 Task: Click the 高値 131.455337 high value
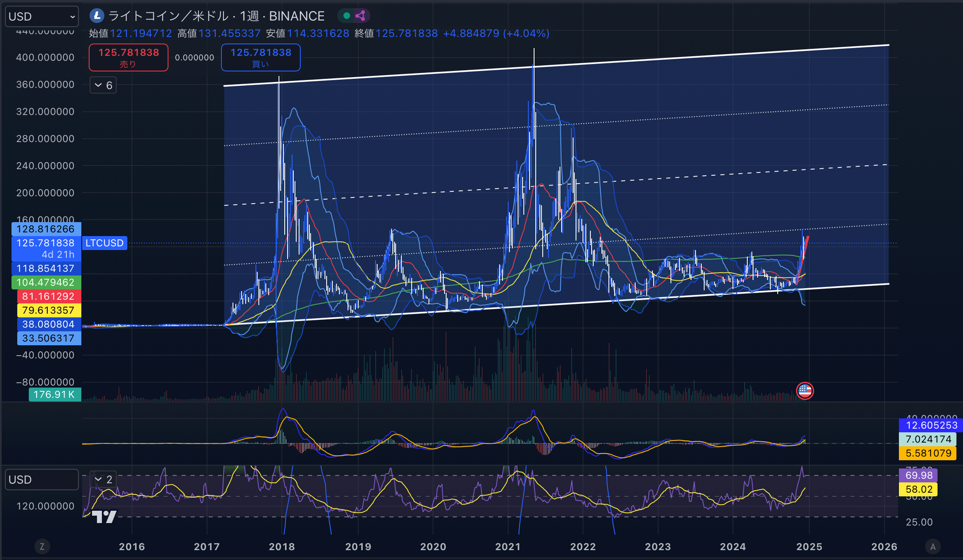(219, 33)
